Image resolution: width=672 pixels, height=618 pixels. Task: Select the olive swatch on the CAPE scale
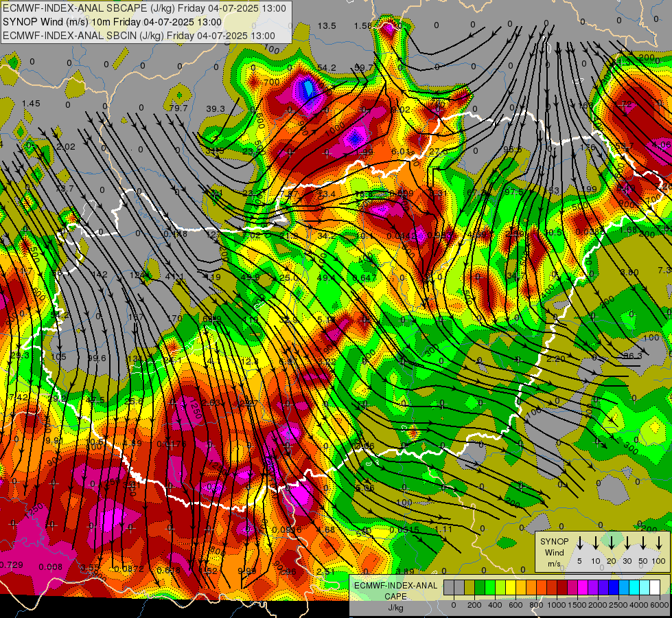point(470,588)
